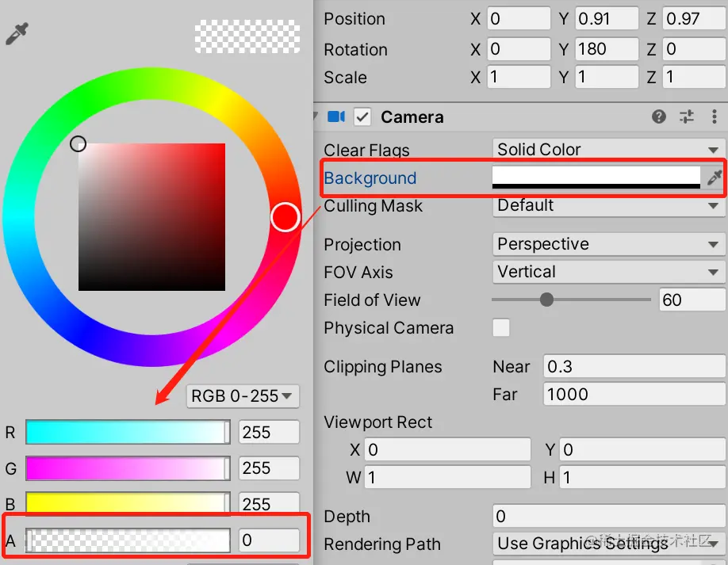The image size is (728, 565).
Task: Enable the Physical Camera checkbox
Action: 501,327
